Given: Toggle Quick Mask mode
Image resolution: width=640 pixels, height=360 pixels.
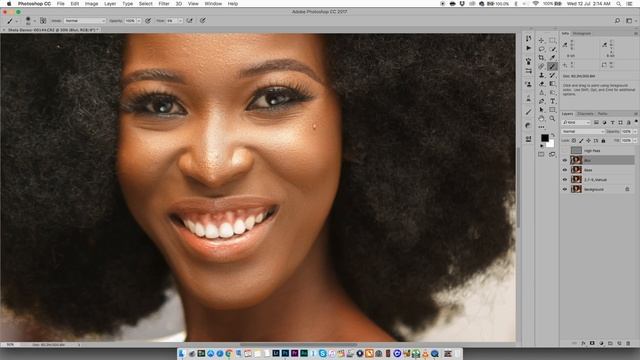Looking at the screenshot, I should [x=541, y=154].
